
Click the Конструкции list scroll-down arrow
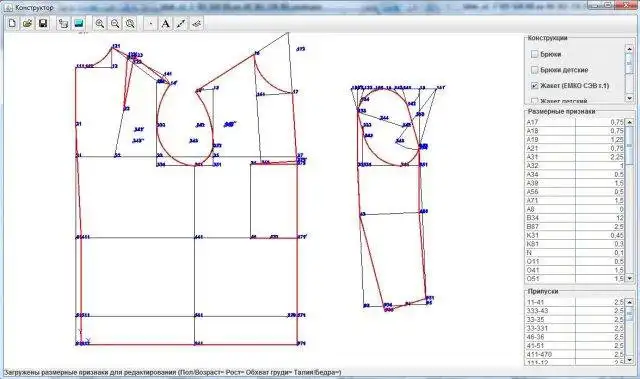pos(629,98)
